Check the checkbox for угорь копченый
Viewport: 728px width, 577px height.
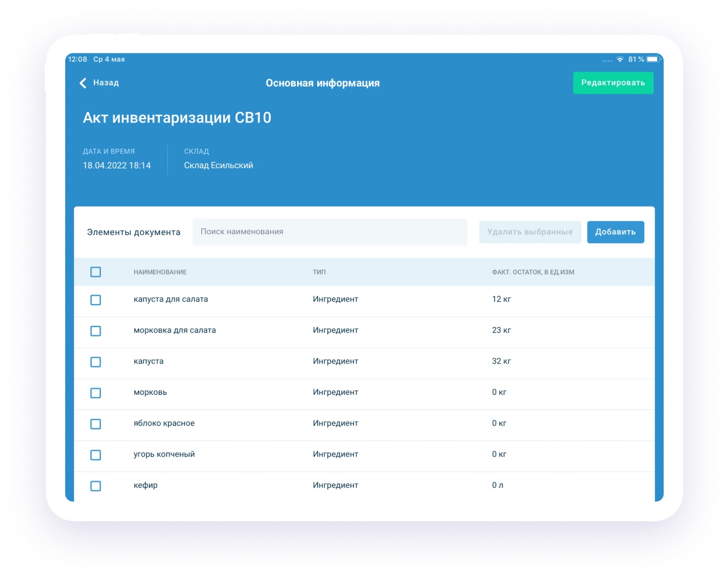pyautogui.click(x=95, y=454)
